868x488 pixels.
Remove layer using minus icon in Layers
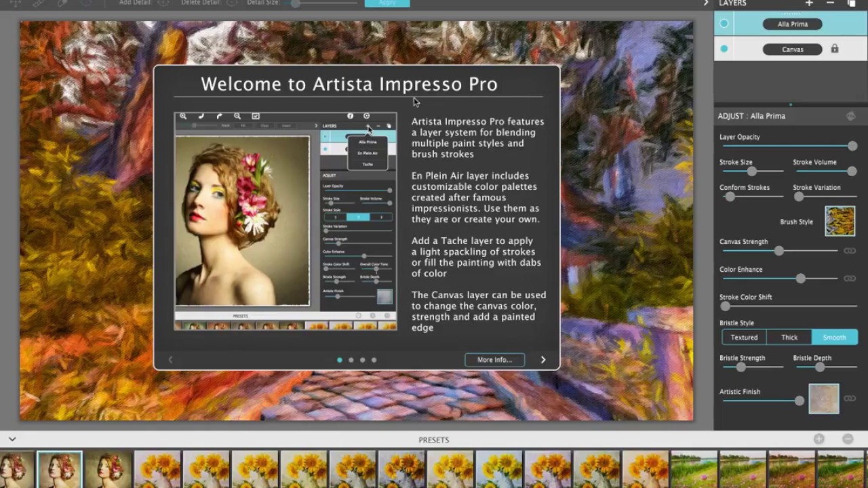coord(830,3)
